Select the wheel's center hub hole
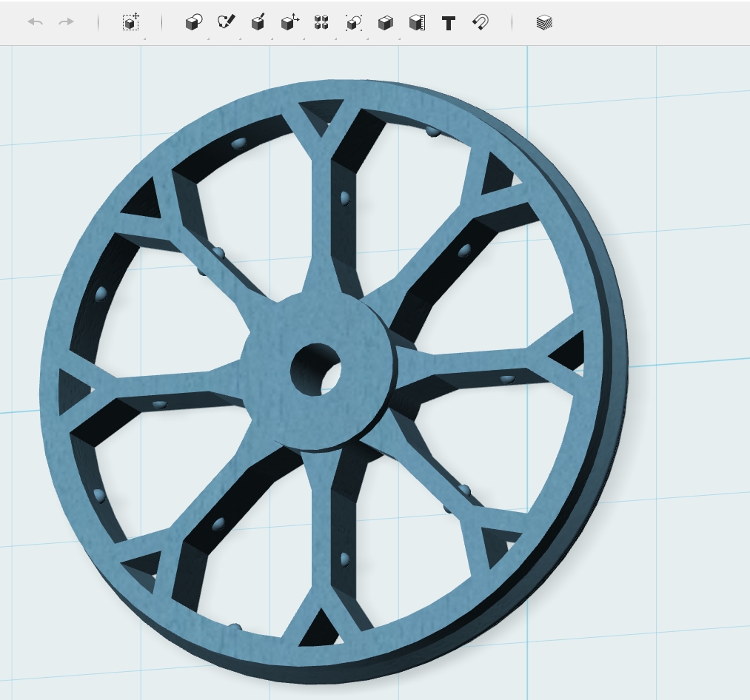The width and height of the screenshot is (750, 700). tap(315, 369)
